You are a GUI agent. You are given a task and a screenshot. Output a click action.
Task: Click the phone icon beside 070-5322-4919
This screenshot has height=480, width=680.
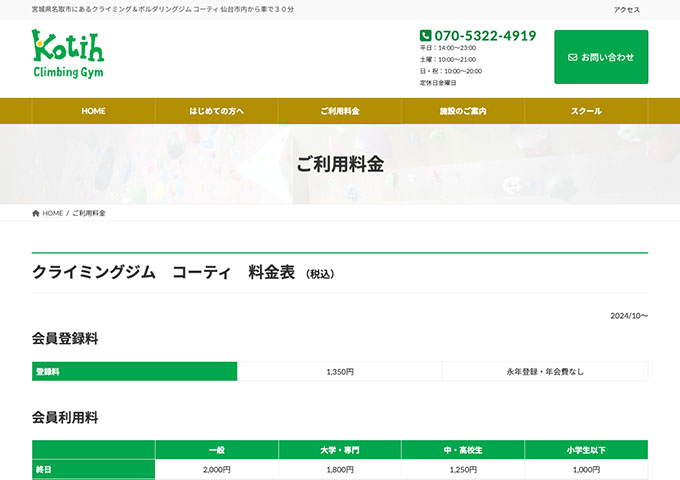[425, 36]
